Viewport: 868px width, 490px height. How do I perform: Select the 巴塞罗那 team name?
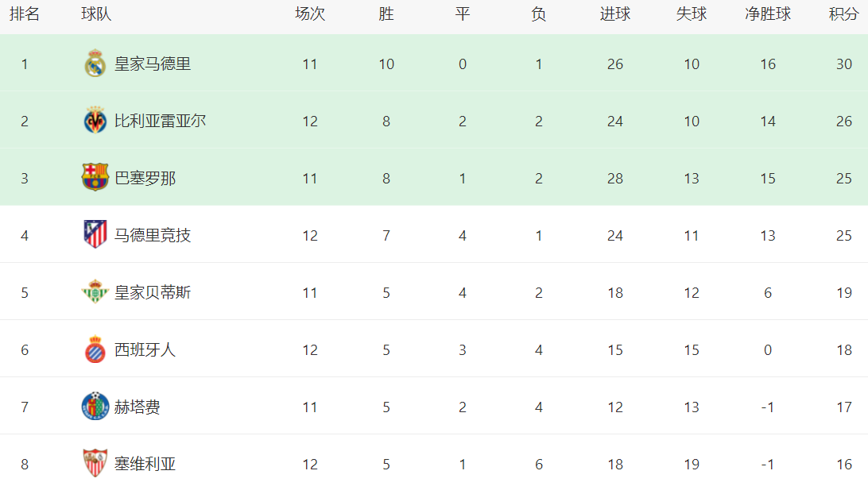point(145,178)
